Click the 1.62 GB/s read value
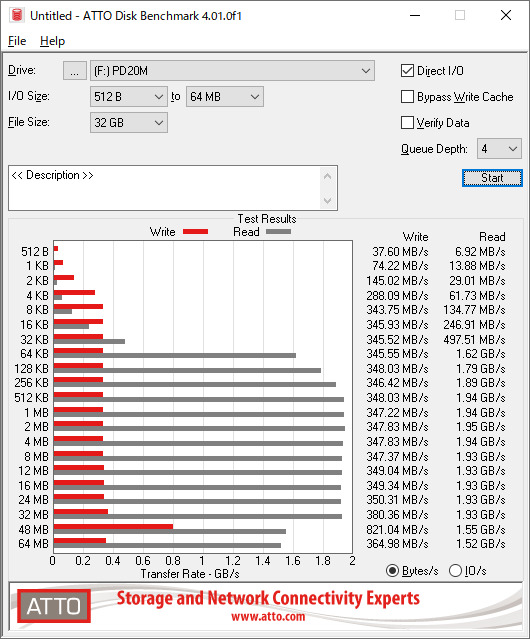 [x=481, y=354]
